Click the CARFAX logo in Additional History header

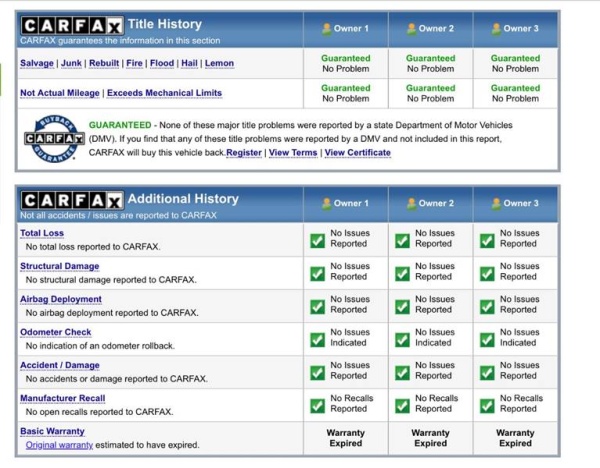tap(72, 199)
